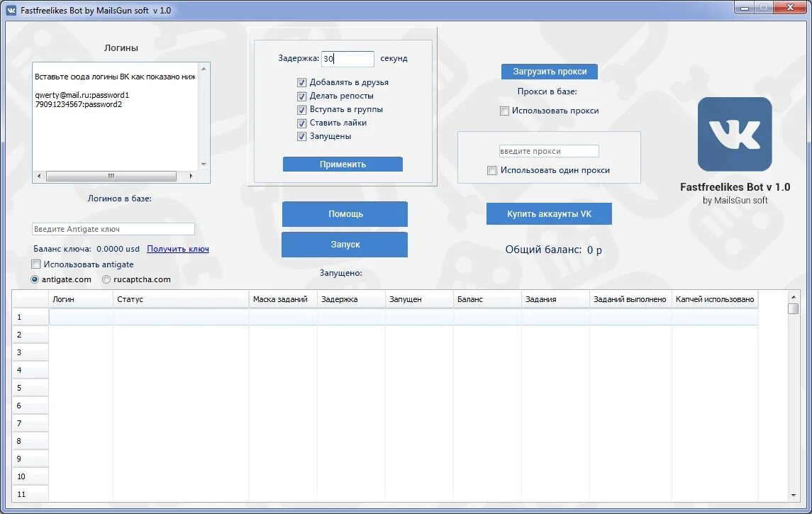This screenshot has height=514, width=812.
Task: Click 'Загрузить прокси' button
Action: pos(550,72)
